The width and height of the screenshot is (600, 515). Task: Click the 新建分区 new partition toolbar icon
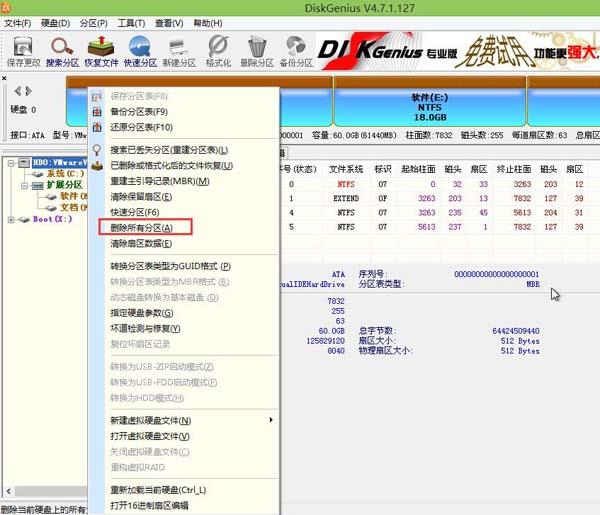coord(179,51)
